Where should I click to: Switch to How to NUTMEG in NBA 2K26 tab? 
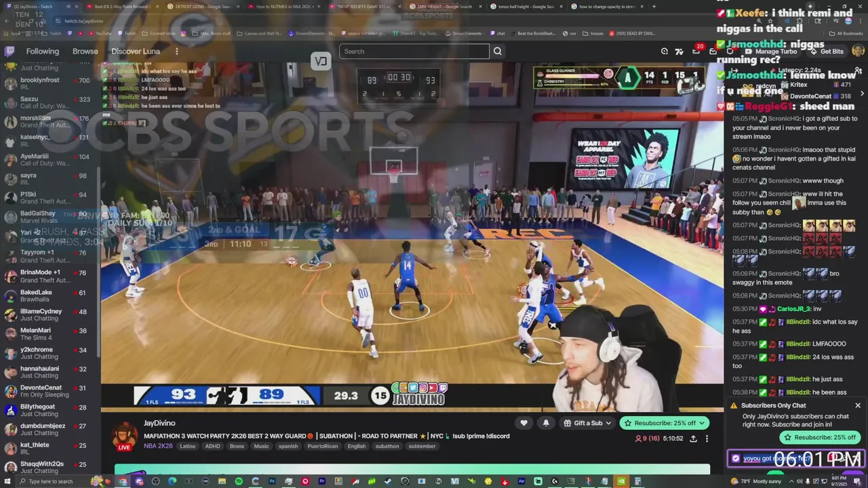(x=285, y=6)
